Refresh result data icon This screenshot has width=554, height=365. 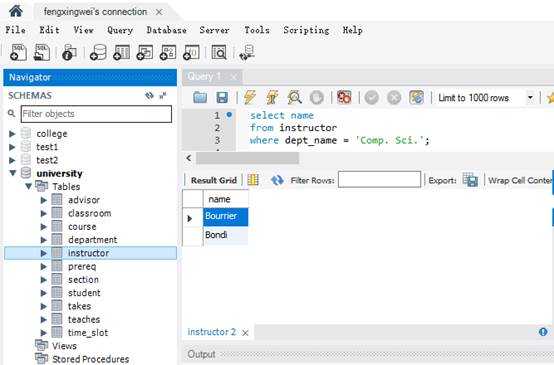(x=277, y=180)
